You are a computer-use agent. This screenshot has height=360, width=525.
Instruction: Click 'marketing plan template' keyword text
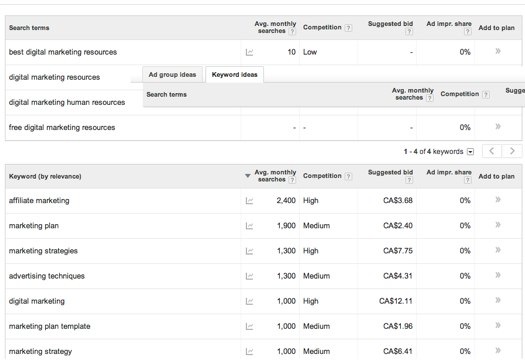(x=50, y=326)
